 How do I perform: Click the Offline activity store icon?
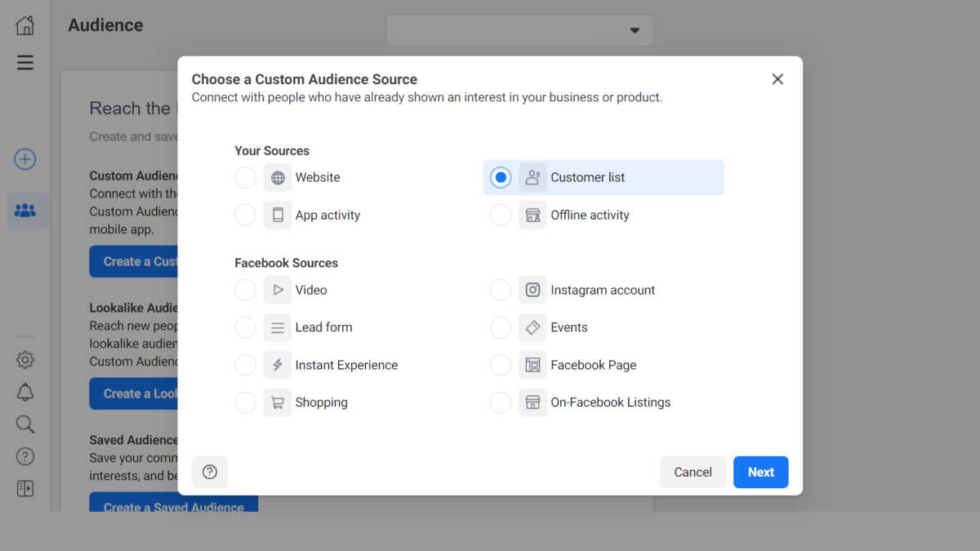click(x=532, y=215)
